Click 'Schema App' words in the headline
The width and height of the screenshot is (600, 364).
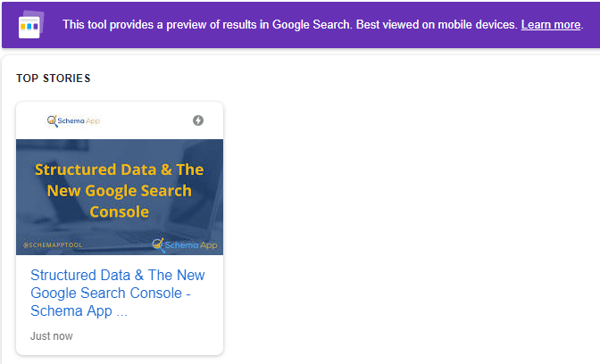[71, 312]
